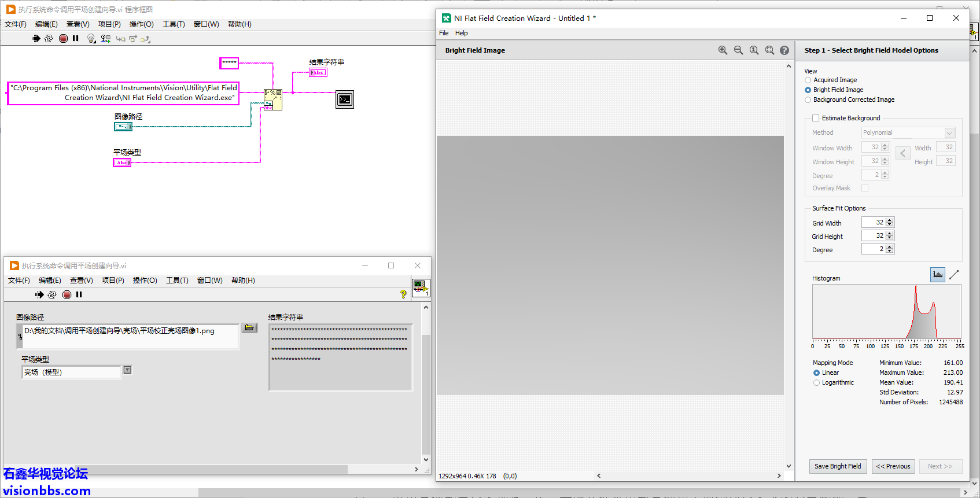Increase the surface fit Degree value
This screenshot has width=980, height=498.
tap(890, 246)
